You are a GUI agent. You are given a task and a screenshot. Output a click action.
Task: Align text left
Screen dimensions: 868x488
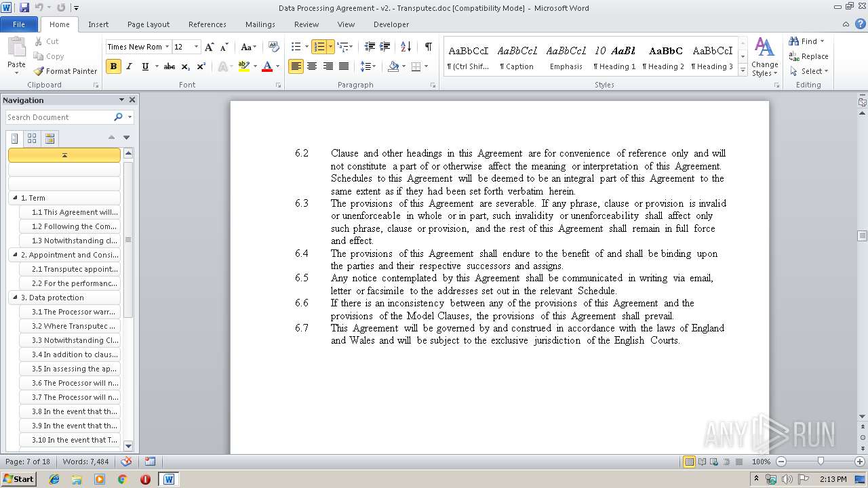(x=296, y=66)
